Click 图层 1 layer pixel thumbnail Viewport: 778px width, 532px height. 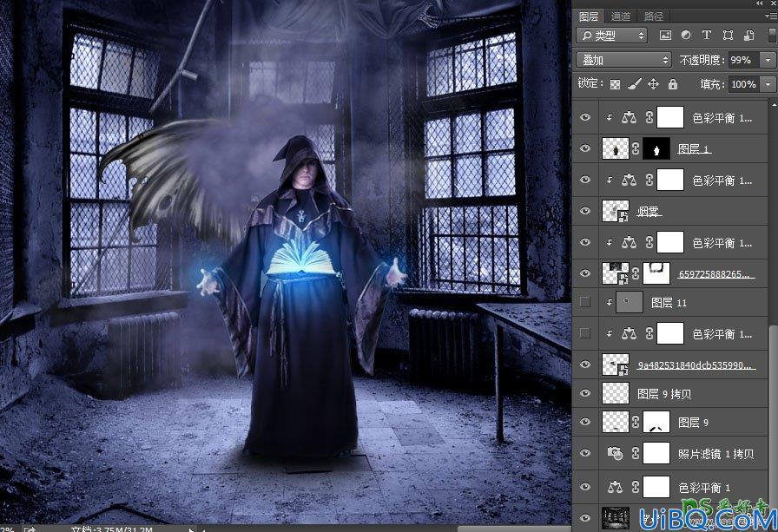[x=616, y=148]
